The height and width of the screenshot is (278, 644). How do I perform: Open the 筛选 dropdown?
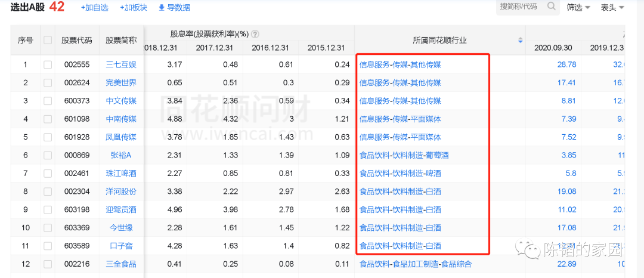[578, 7]
